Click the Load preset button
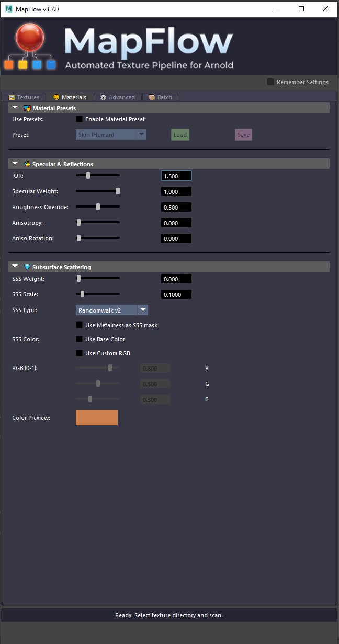The height and width of the screenshot is (644, 339). 180,135
